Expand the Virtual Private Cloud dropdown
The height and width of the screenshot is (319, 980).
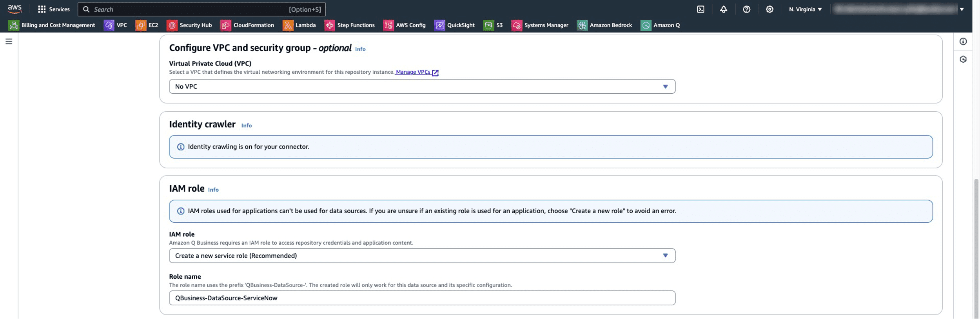pos(422,87)
